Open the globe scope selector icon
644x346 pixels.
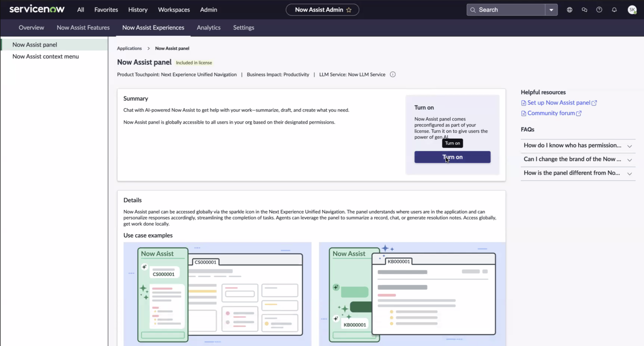tap(570, 10)
